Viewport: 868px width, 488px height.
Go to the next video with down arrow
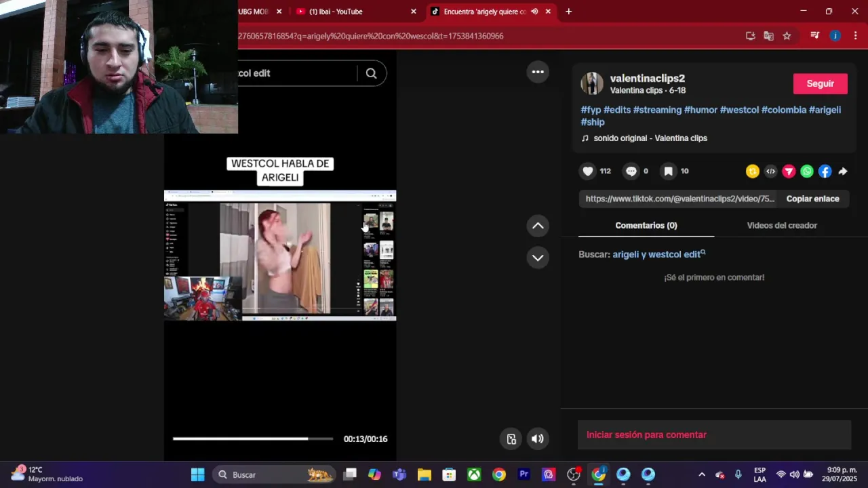point(538,258)
